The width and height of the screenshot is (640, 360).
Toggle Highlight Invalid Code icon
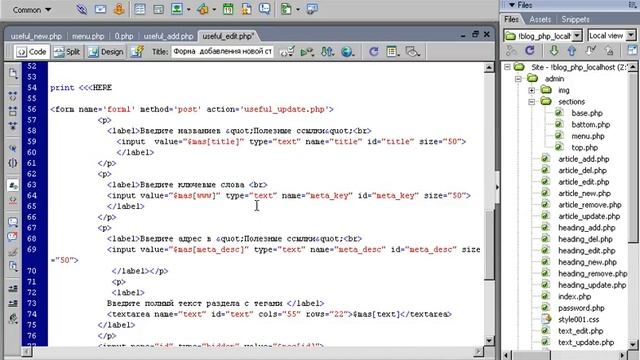coord(13,200)
